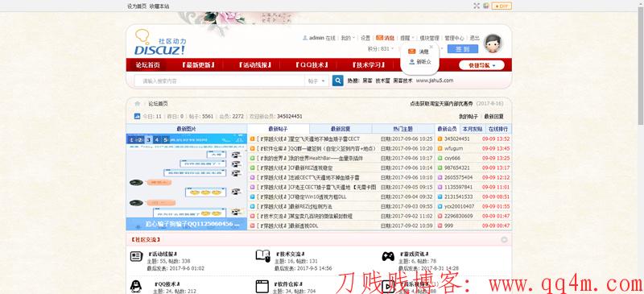644x294 pixels.
Task: Open the admin user avatar
Action: coord(493,43)
